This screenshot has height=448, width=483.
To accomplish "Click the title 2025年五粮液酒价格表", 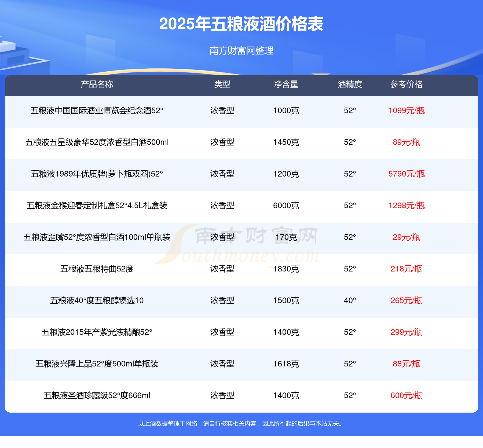I will tap(241, 24).
